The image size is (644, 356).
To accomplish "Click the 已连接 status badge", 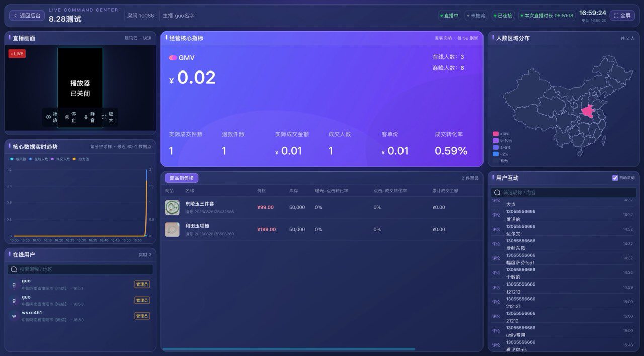I will 503,16.
